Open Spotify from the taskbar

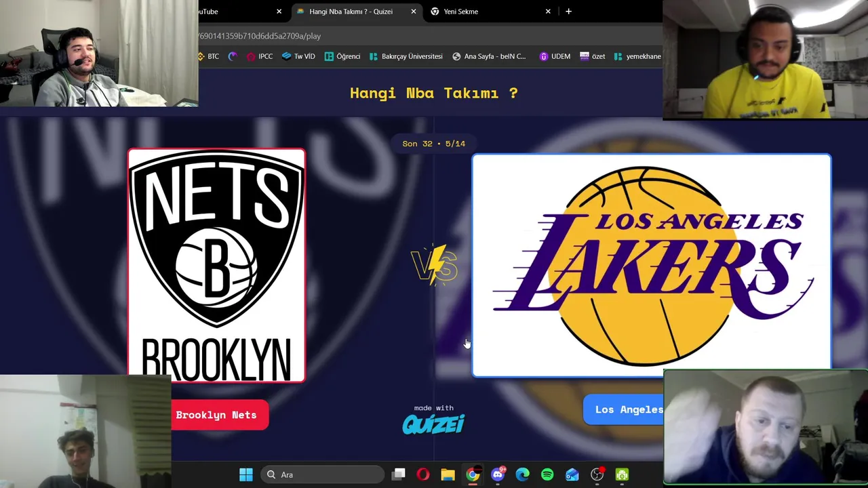pos(547,474)
